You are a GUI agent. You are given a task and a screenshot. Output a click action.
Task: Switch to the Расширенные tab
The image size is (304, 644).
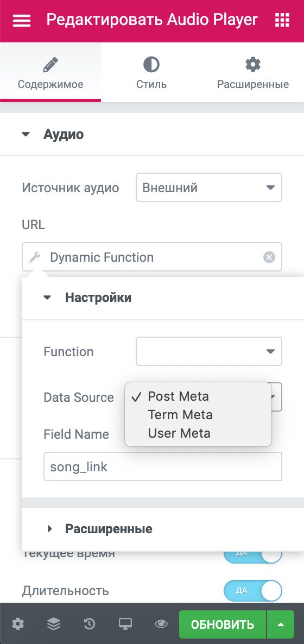(x=252, y=73)
